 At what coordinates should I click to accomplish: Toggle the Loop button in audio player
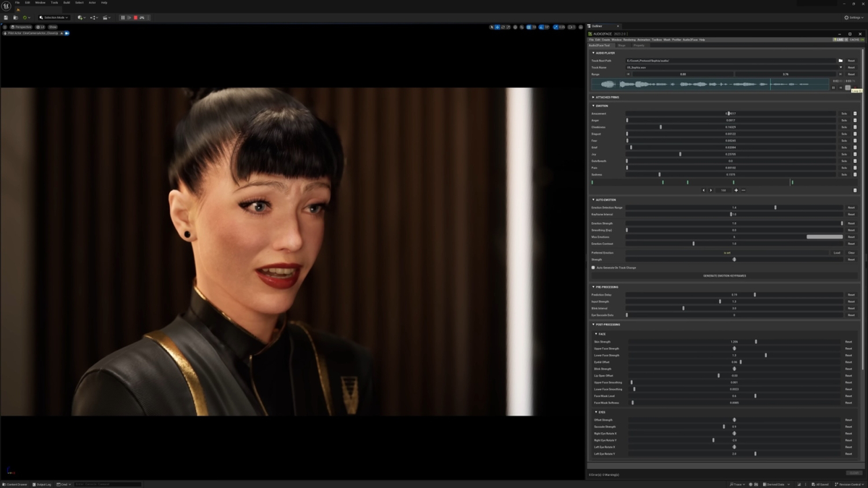[x=848, y=87]
